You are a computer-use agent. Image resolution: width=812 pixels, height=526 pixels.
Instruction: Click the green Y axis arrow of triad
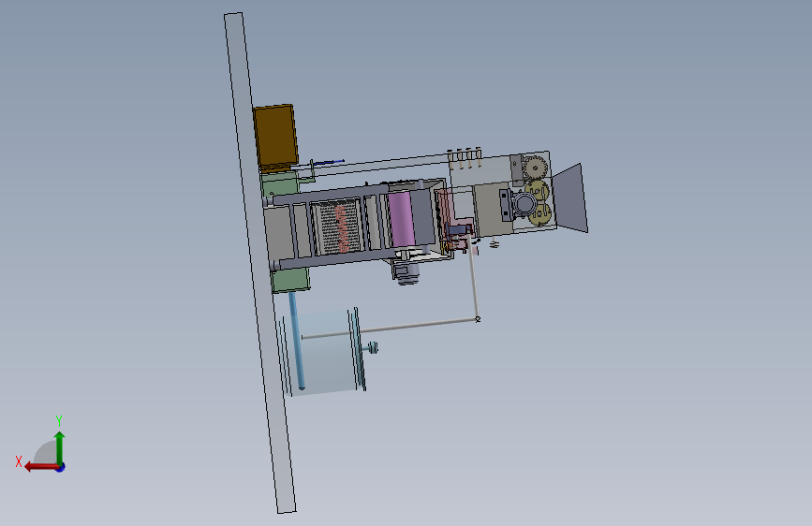click(x=60, y=447)
